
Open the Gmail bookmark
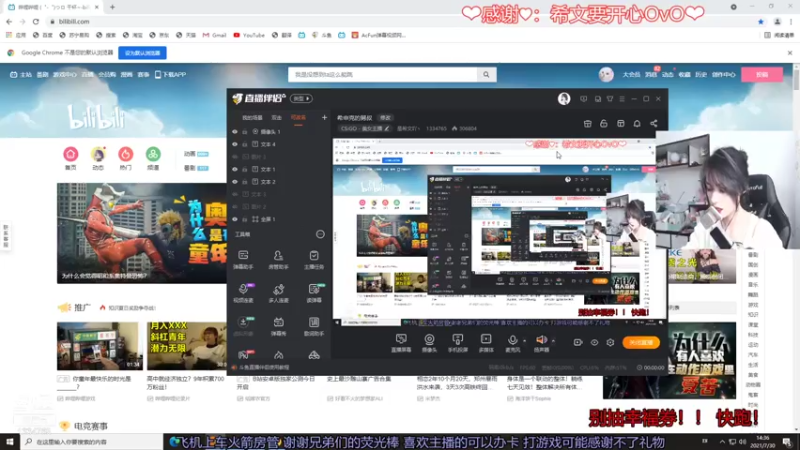[x=214, y=35]
